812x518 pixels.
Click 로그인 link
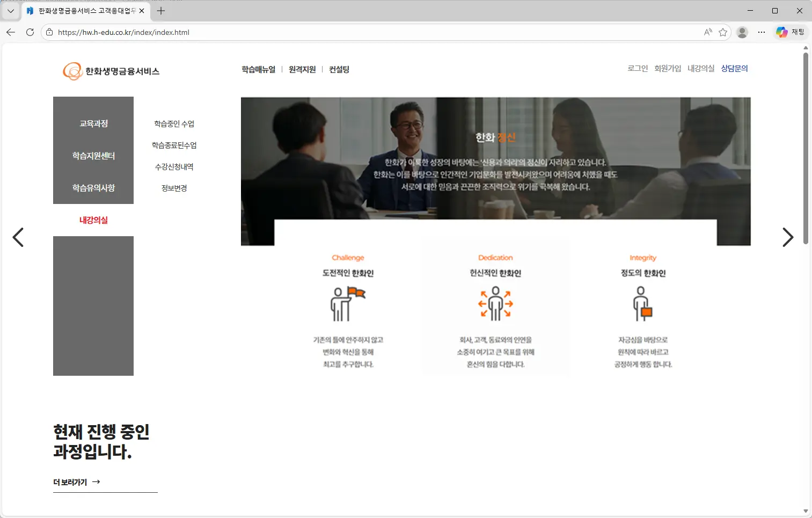tap(638, 68)
